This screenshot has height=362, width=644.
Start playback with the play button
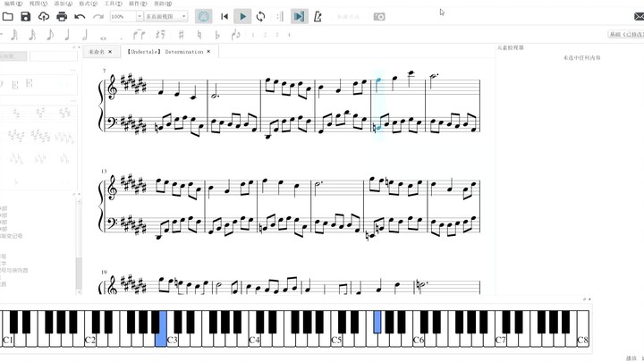(242, 16)
